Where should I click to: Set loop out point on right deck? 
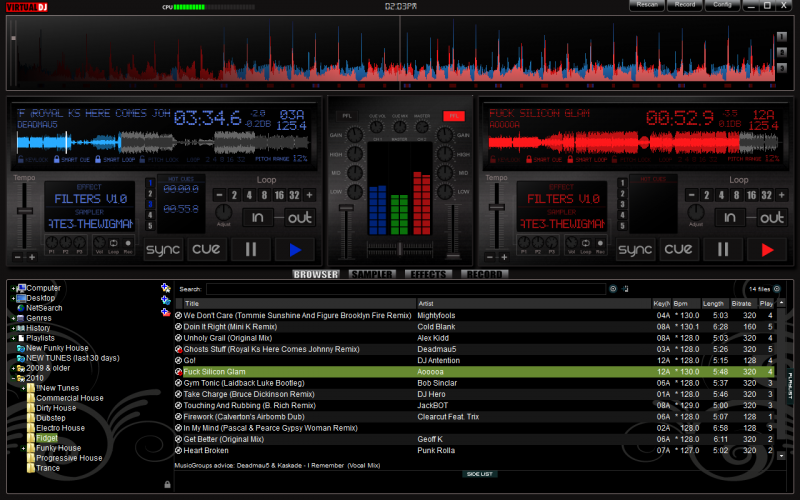click(x=772, y=218)
